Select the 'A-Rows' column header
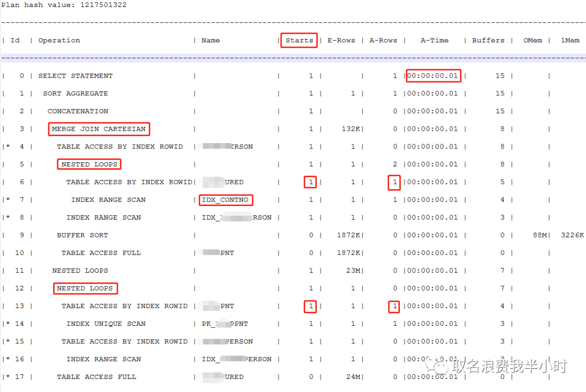This screenshot has width=586, height=392. (383, 40)
